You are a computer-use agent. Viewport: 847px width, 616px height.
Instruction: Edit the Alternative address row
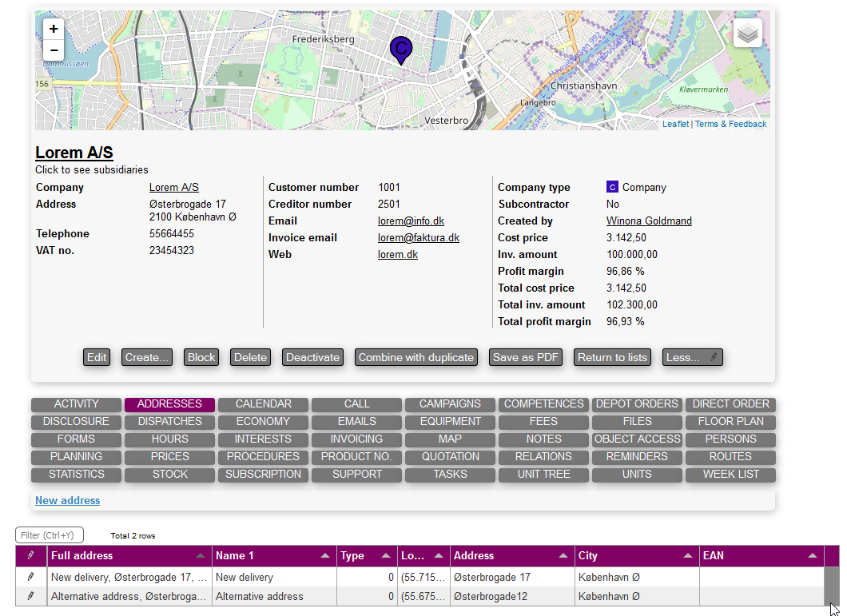click(31, 596)
